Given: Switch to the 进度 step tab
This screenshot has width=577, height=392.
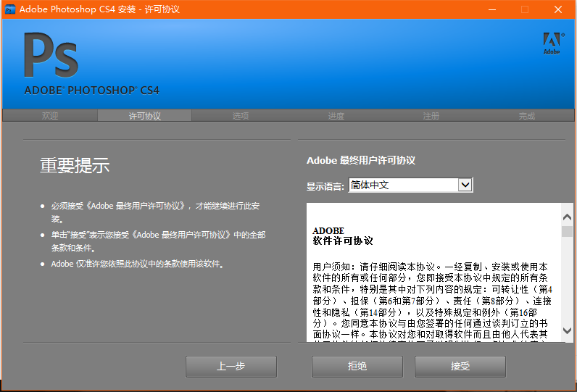Looking at the screenshot, I should click(x=336, y=116).
